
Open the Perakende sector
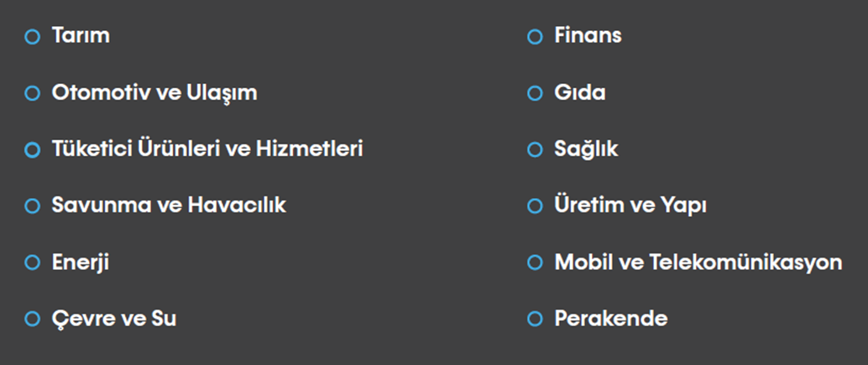pyautogui.click(x=611, y=319)
